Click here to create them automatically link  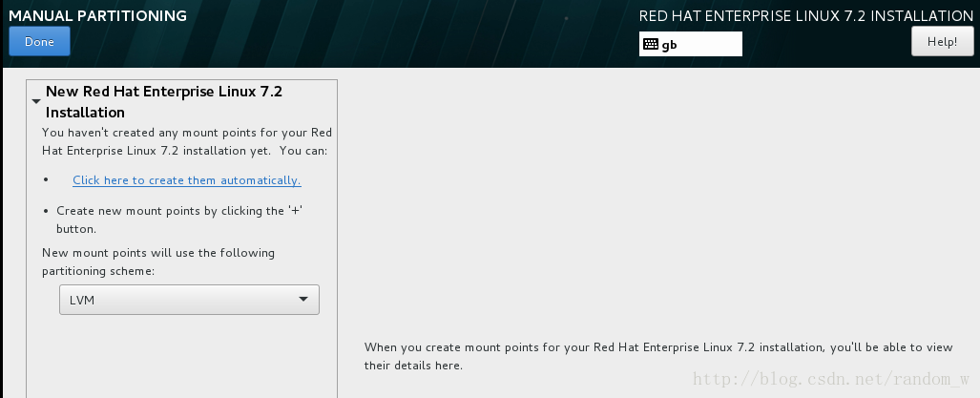(x=186, y=180)
